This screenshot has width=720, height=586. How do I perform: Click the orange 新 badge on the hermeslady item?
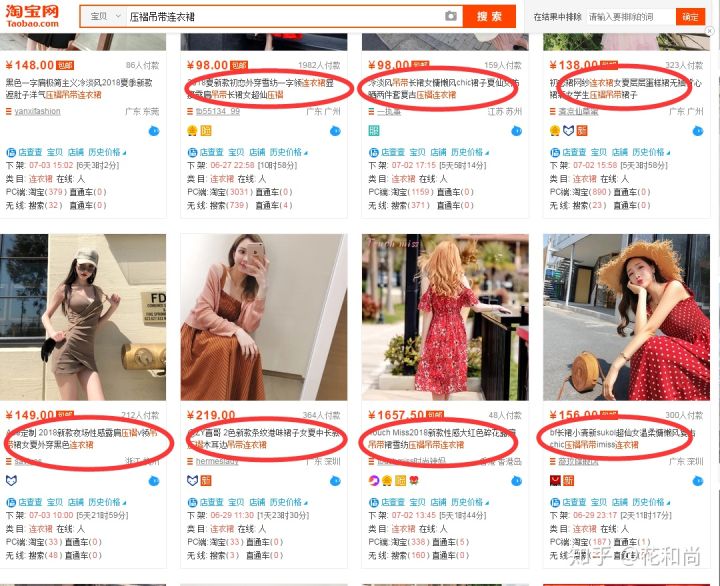[x=206, y=481]
